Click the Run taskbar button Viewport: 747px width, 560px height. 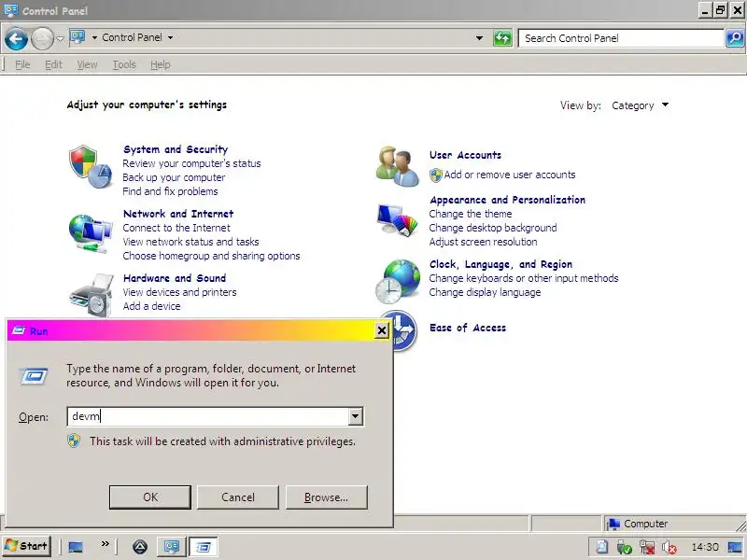coord(204,547)
